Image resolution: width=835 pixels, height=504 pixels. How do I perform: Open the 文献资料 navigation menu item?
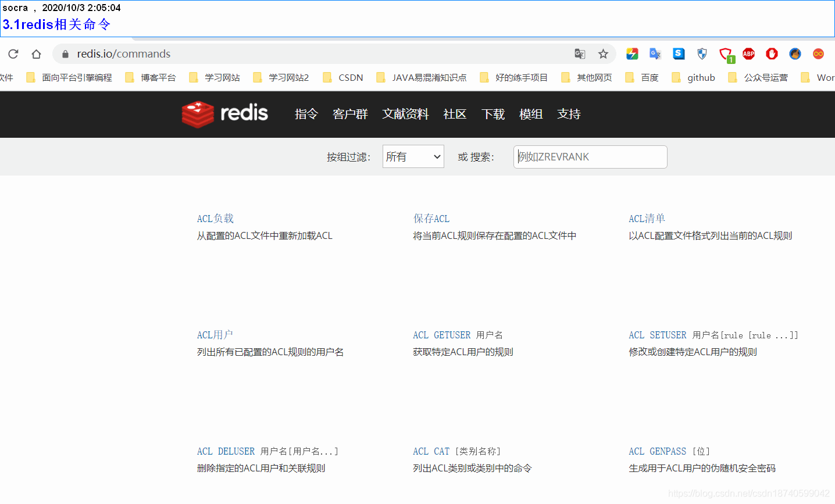(x=405, y=115)
